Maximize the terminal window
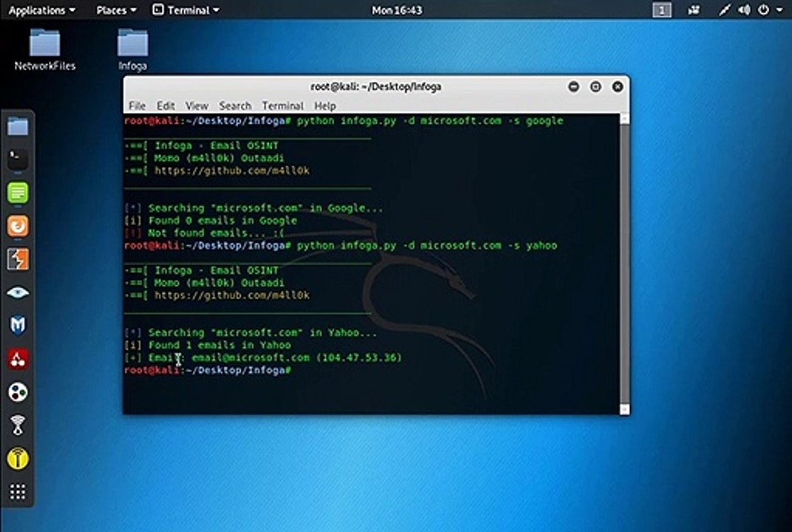This screenshot has height=532, width=792. [x=595, y=86]
